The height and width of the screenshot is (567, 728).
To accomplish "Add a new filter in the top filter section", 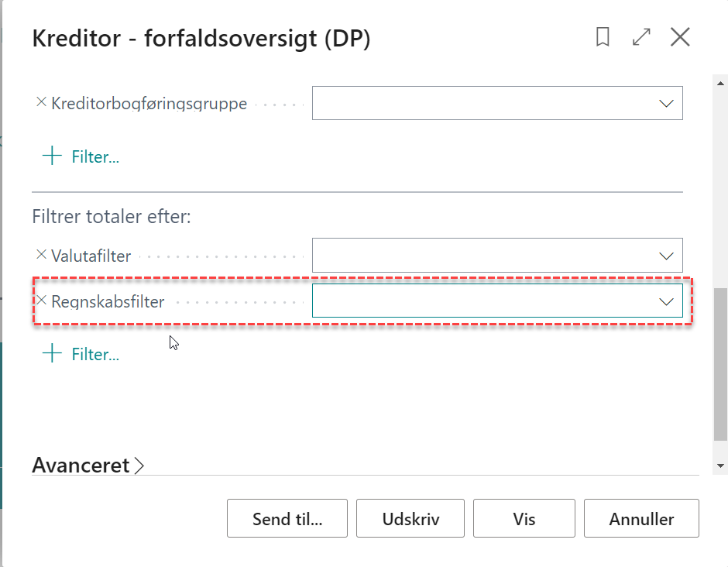I will click(82, 156).
